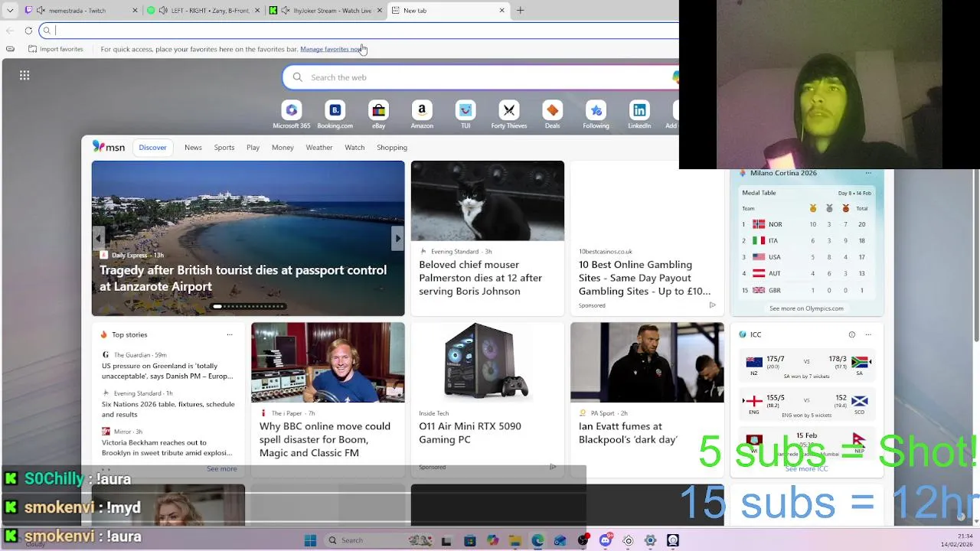
Task: Click the Import favorites button
Action: click(55, 49)
